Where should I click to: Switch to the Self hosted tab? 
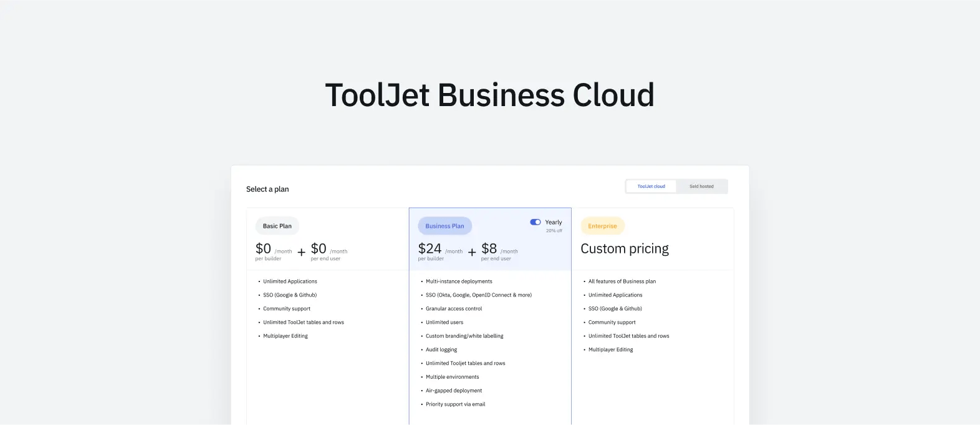pos(701,187)
